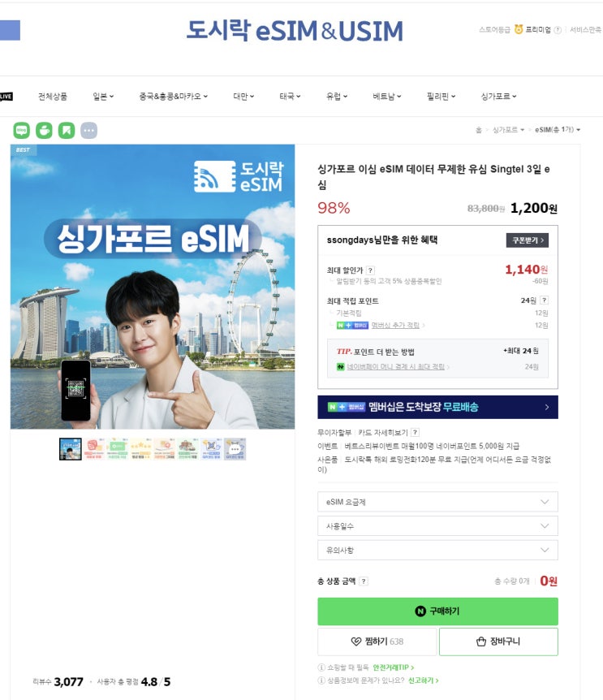
Task: Click the help icon beside 최대 할인가
Action: tap(370, 270)
